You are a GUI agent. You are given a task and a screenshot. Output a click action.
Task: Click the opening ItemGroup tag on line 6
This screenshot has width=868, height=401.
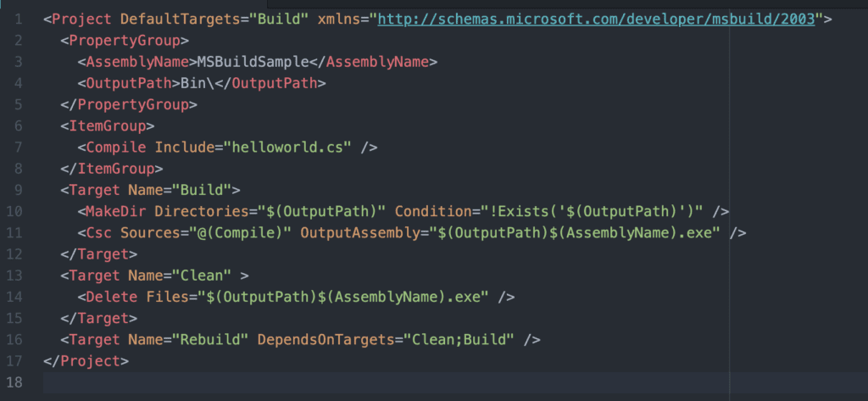(x=108, y=126)
